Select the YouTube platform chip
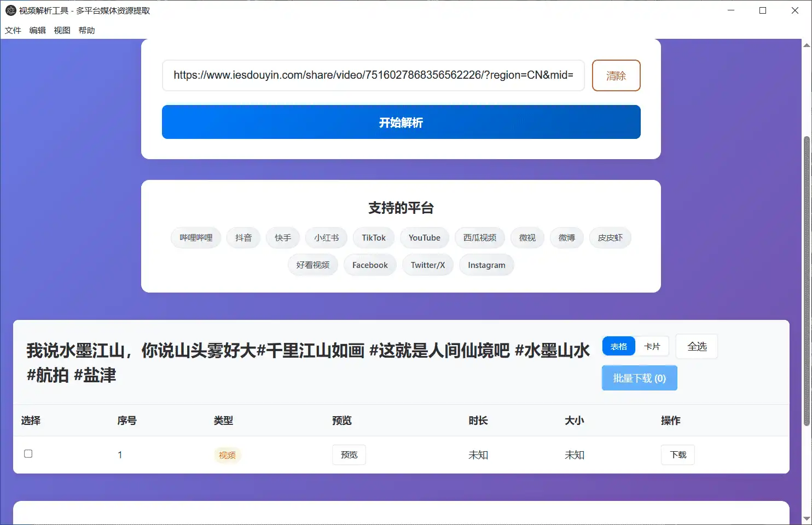 [424, 237]
